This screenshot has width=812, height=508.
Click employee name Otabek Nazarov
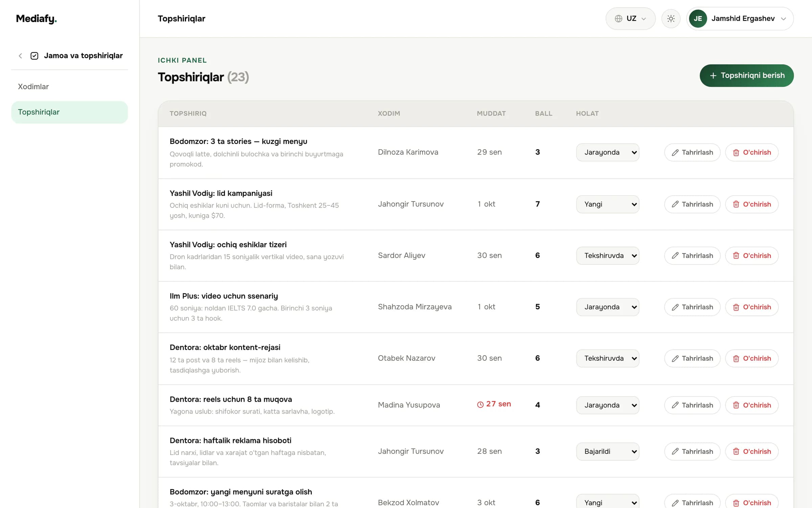407,358
